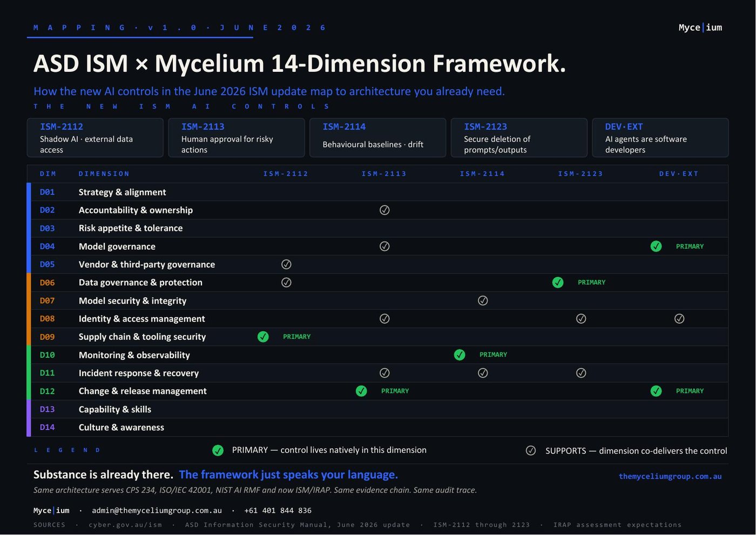
Task: Select the Identity & access management label
Action: tap(141, 319)
